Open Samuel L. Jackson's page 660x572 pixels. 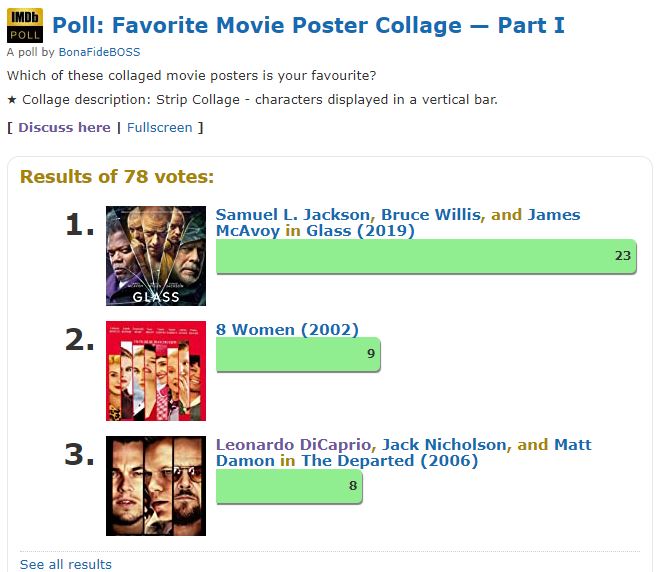(x=294, y=215)
